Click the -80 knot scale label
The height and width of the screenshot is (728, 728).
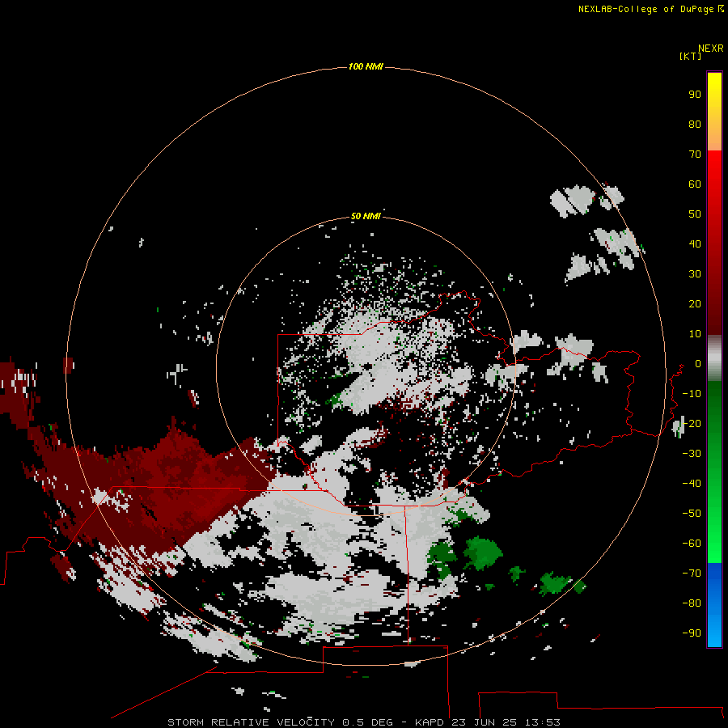(x=692, y=603)
